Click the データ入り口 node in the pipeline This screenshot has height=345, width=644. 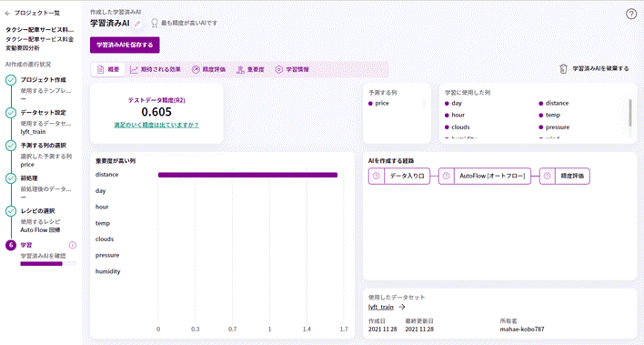[x=399, y=176]
